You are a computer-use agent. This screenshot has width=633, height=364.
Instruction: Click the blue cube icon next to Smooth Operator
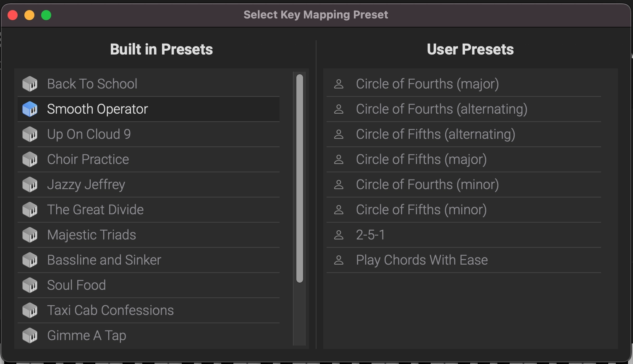[29, 109]
